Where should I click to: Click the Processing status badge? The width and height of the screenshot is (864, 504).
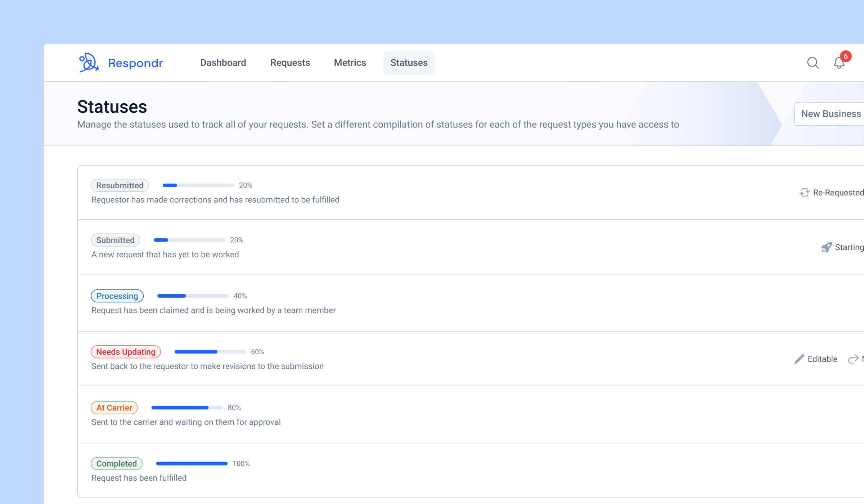coord(117,296)
